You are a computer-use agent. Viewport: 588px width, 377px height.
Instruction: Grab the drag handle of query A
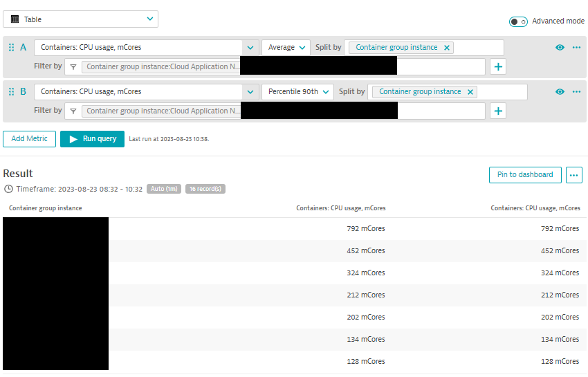click(11, 48)
